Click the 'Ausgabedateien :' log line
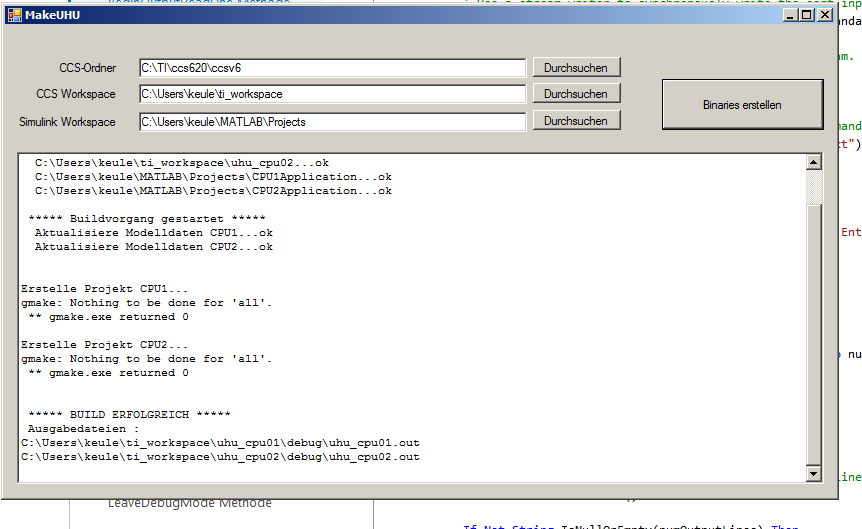 [84, 429]
